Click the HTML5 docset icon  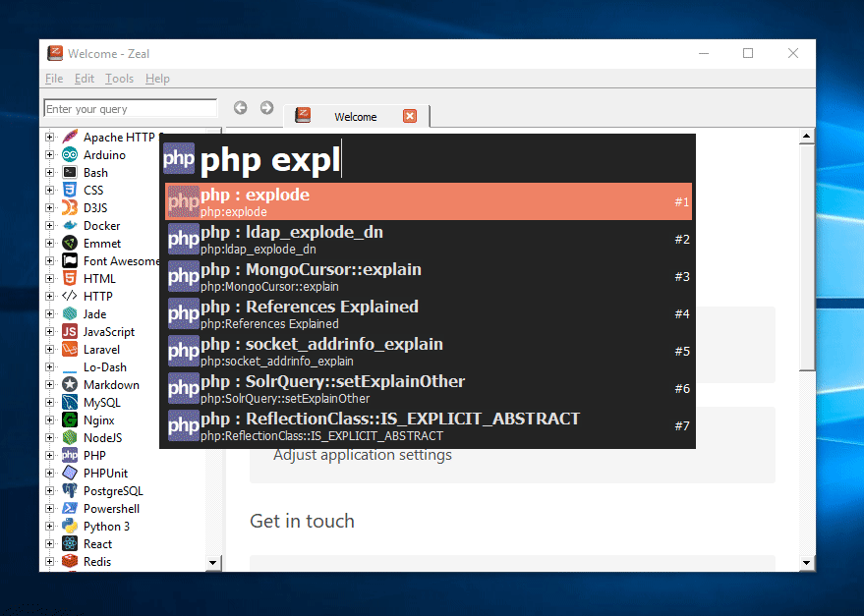[70, 278]
